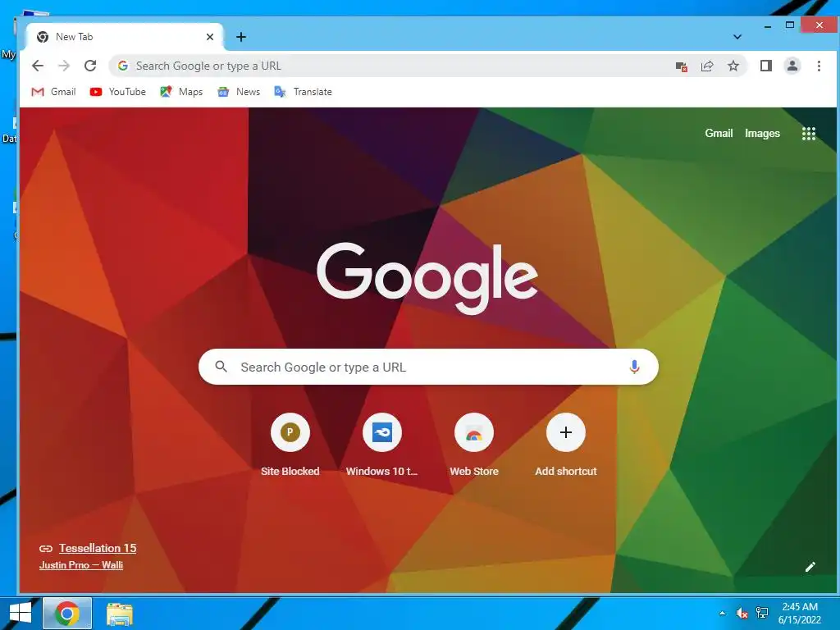Open the Windows 10 t... shortcut
This screenshot has width=840, height=630.
[382, 445]
